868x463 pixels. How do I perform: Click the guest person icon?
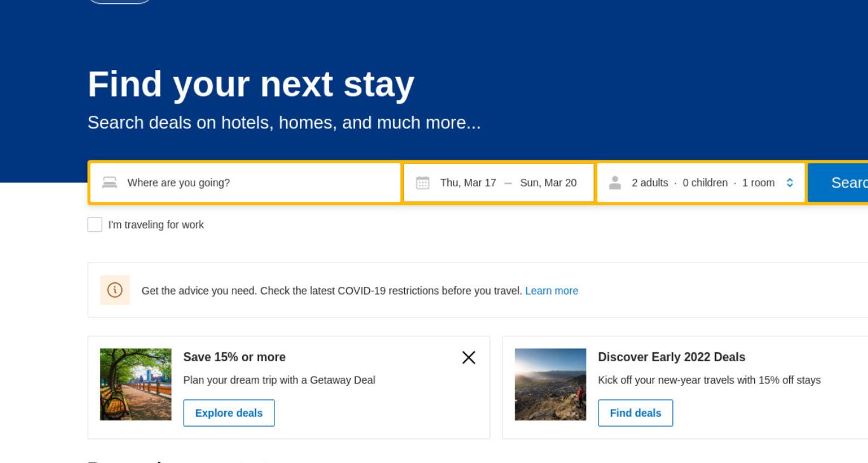[x=614, y=183]
